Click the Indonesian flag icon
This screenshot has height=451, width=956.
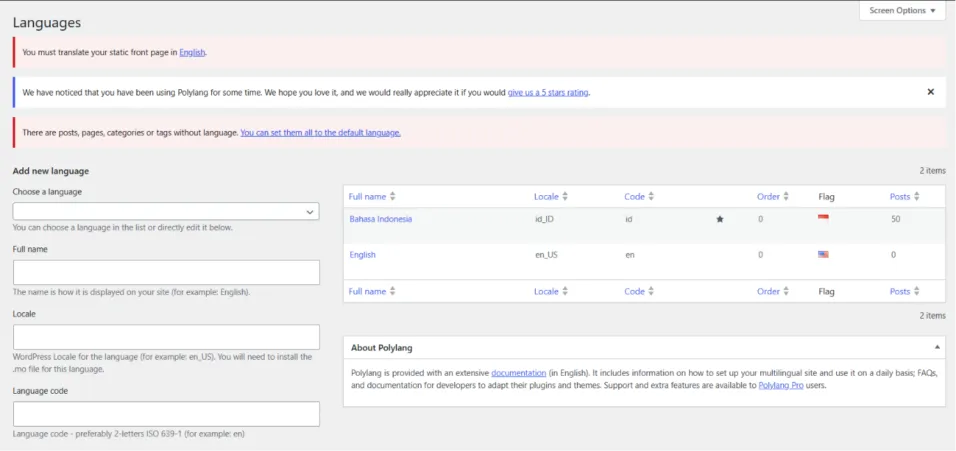[x=823, y=218]
